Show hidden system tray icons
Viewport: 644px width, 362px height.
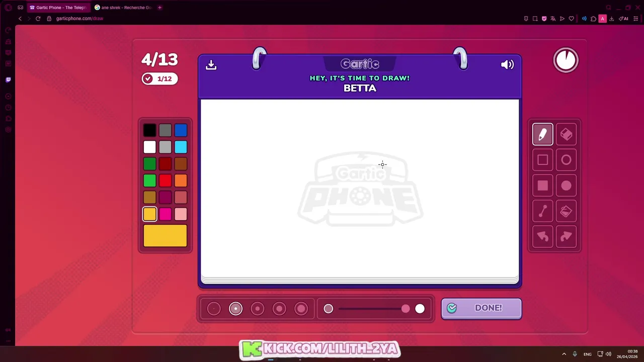(563, 354)
